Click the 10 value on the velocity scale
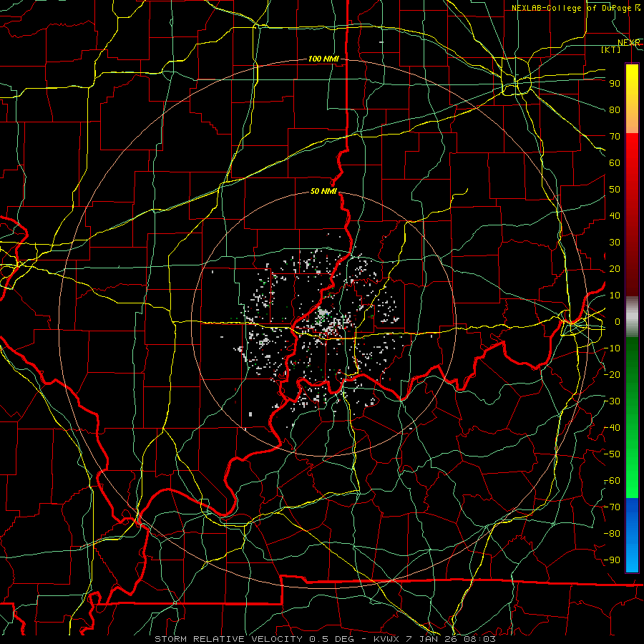 click(x=615, y=296)
